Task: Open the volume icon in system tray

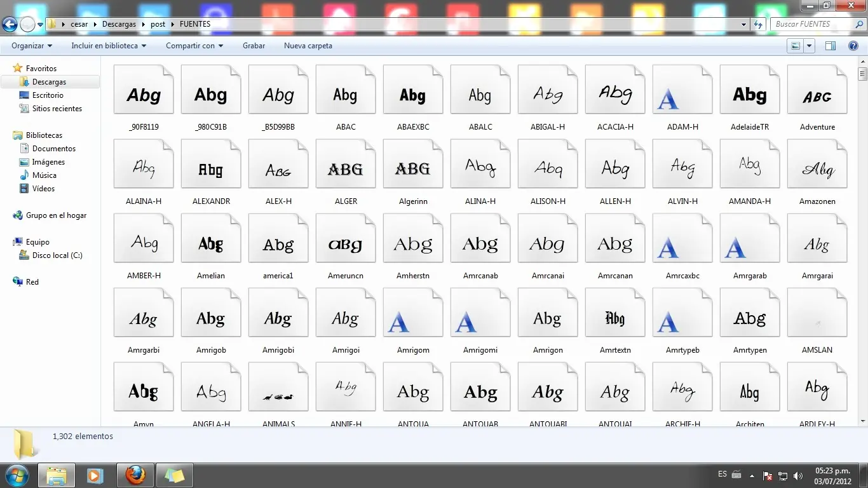Action: coord(797,476)
